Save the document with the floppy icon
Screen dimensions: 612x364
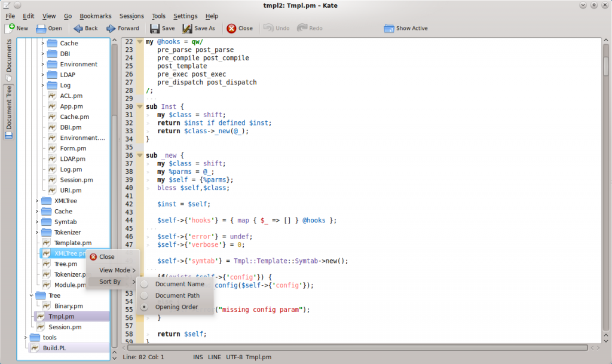[155, 28]
